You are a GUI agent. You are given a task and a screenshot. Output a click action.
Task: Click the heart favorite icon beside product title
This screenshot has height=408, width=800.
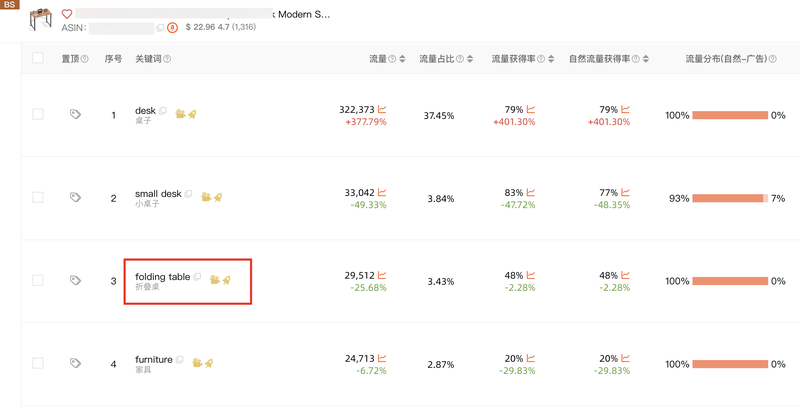click(x=67, y=15)
